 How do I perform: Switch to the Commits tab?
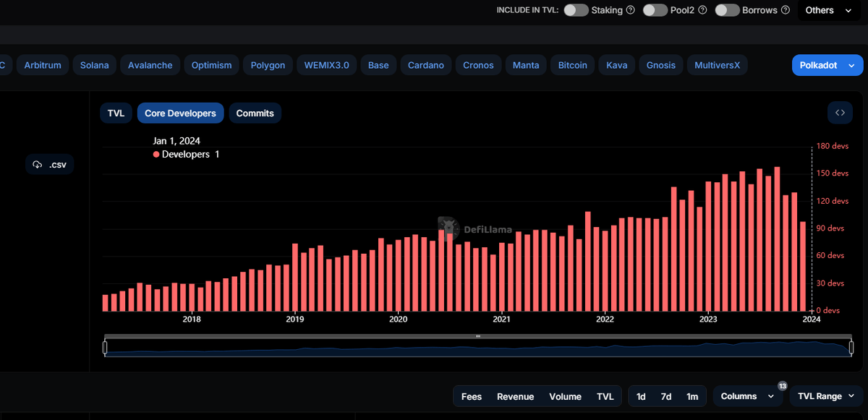[255, 113]
